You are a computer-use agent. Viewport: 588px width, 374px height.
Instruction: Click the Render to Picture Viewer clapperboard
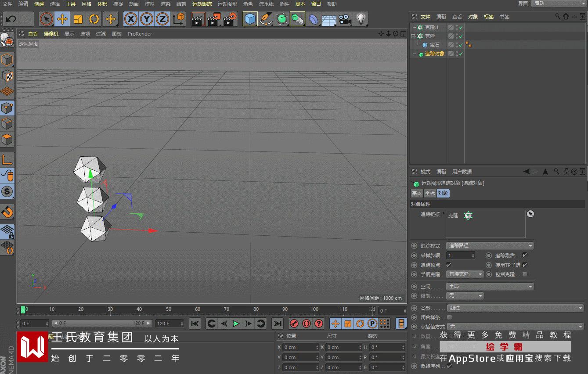[214, 19]
